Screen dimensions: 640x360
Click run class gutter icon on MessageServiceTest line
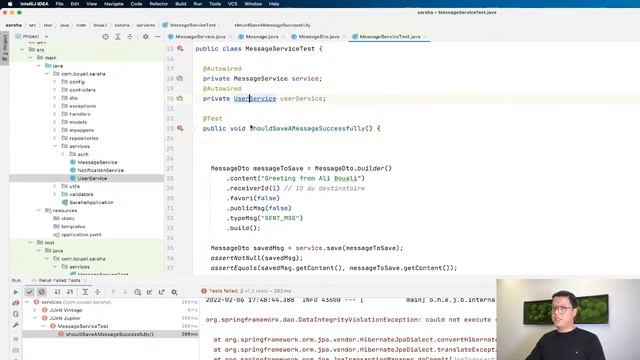click(180, 49)
